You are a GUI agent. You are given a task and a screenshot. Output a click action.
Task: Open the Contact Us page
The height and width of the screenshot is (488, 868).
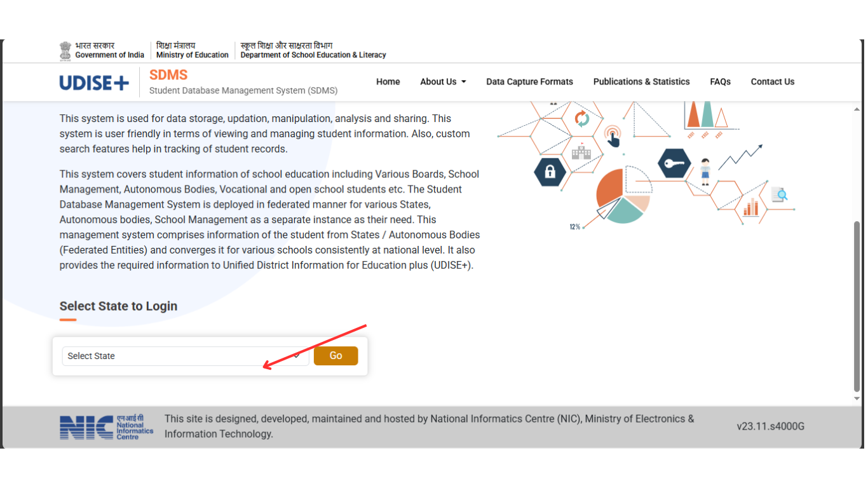772,81
